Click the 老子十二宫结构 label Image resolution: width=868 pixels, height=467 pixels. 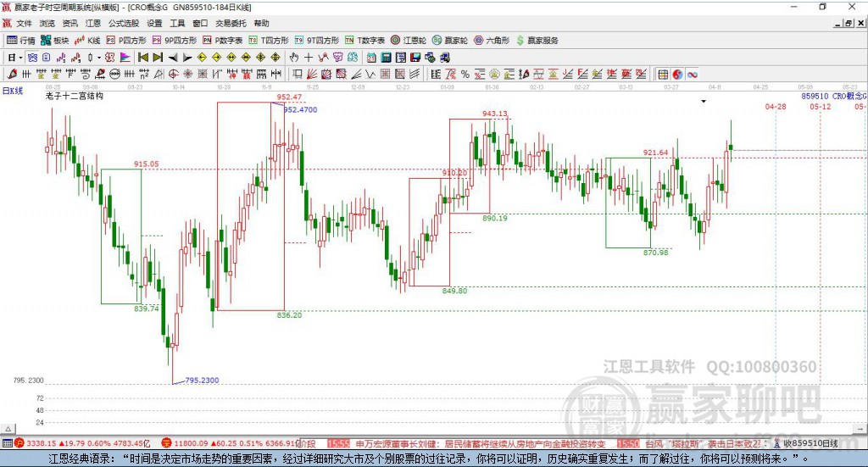(75, 96)
